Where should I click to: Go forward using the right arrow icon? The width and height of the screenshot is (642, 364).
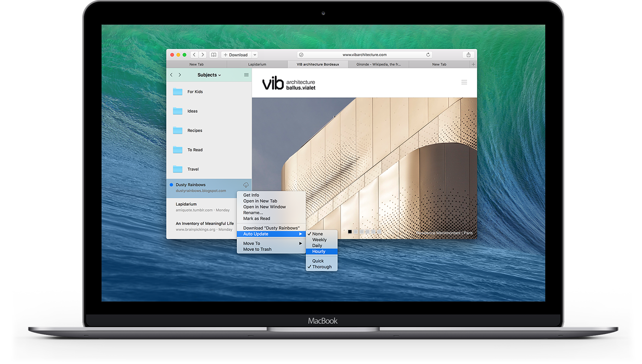(x=203, y=54)
